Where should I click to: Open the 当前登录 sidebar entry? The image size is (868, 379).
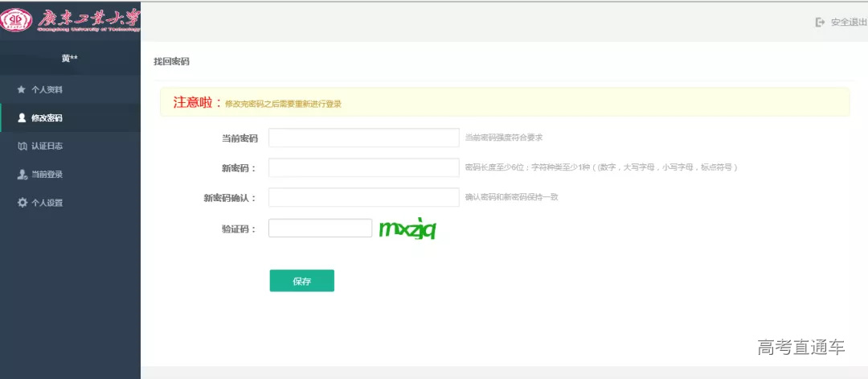(x=47, y=175)
